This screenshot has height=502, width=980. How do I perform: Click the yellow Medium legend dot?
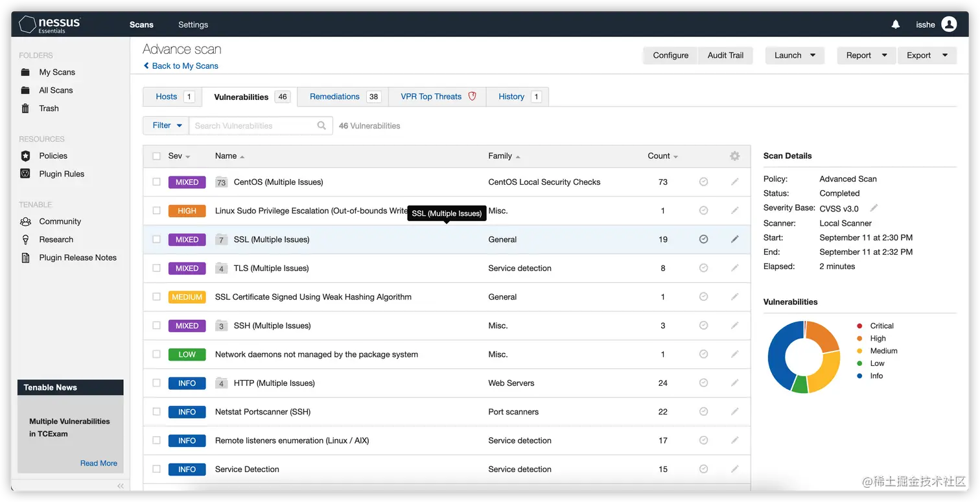point(859,350)
